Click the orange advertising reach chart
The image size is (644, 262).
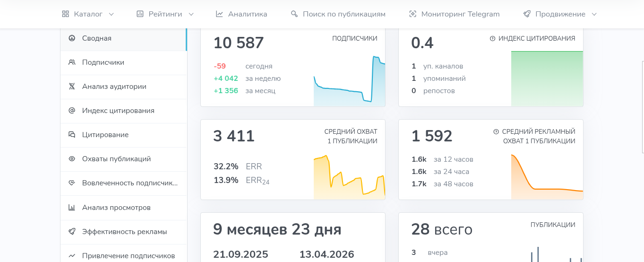[x=547, y=177]
